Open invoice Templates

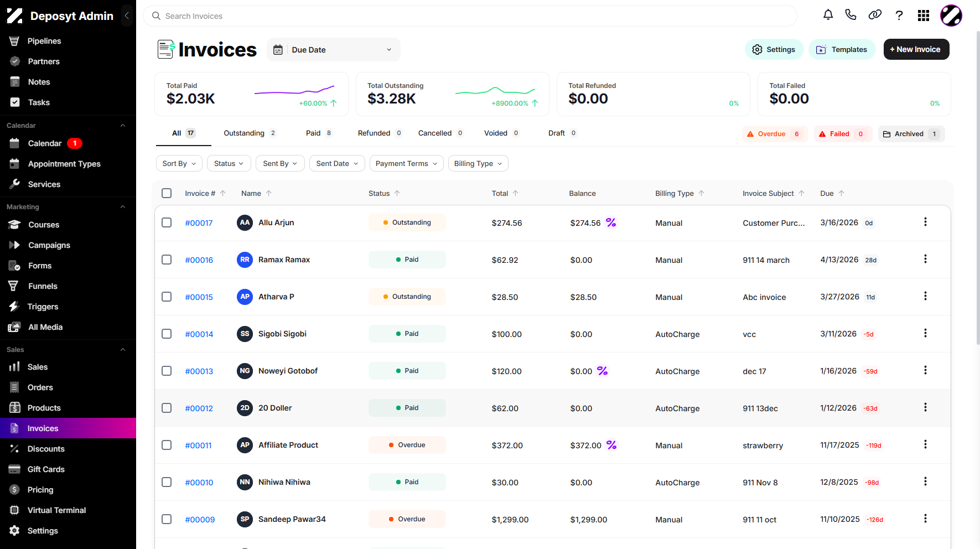pyautogui.click(x=842, y=49)
